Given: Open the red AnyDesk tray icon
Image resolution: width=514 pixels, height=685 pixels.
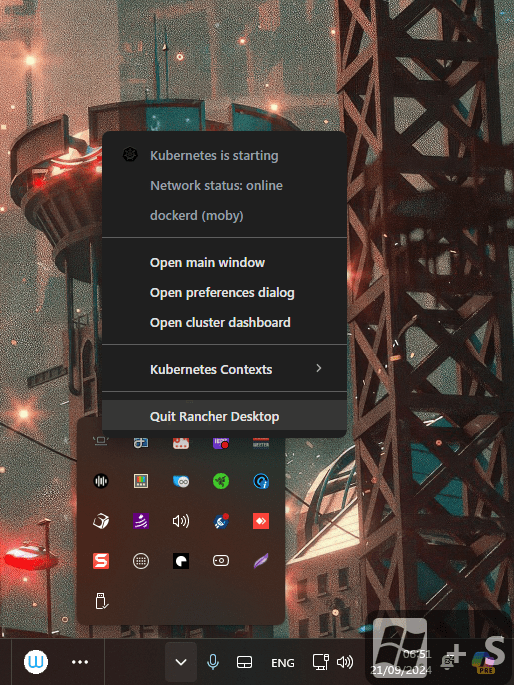Looking at the screenshot, I should tap(261, 521).
